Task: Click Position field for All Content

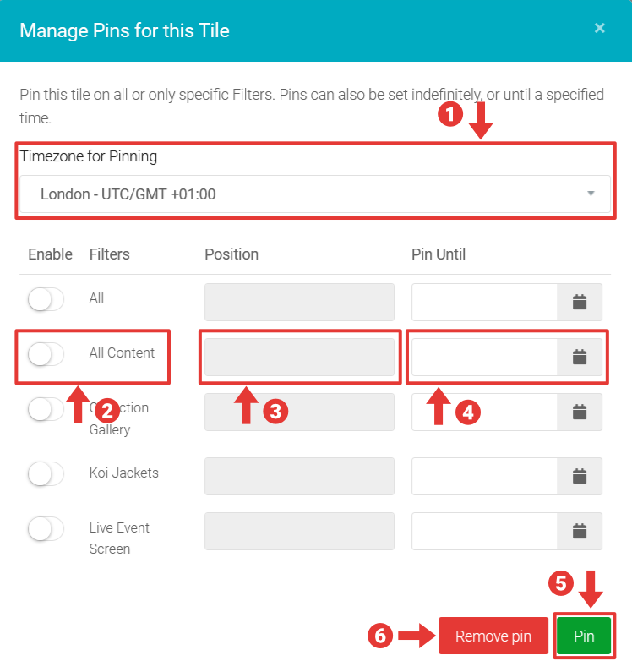Action: (x=299, y=357)
